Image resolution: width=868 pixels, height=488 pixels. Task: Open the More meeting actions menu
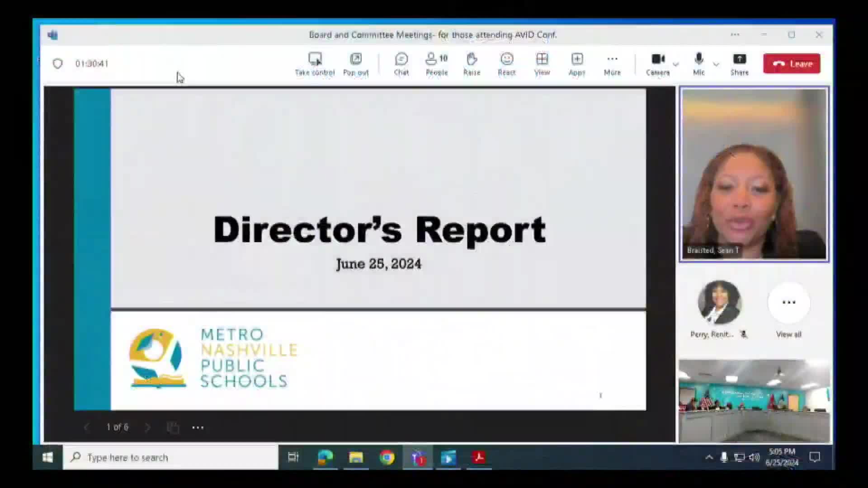point(612,63)
